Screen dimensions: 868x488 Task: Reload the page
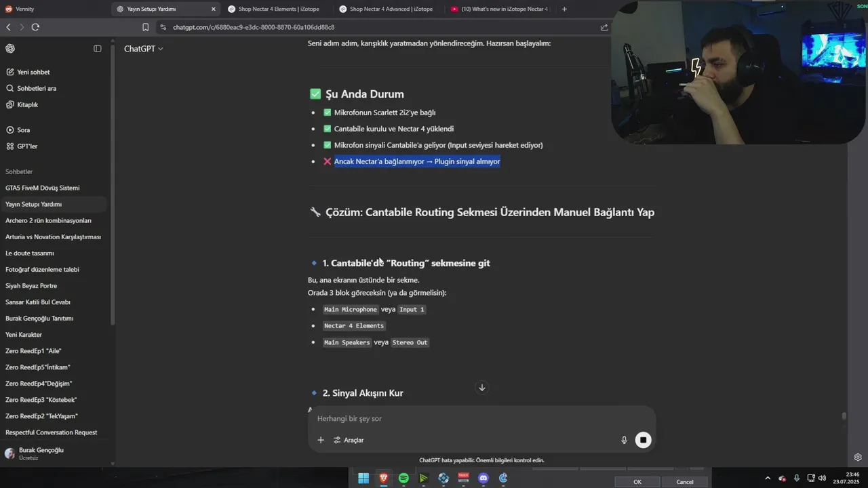click(35, 27)
